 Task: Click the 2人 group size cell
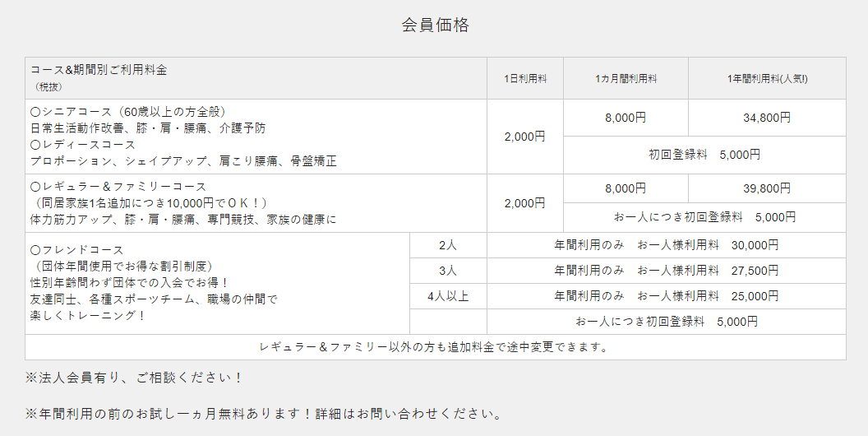click(449, 245)
